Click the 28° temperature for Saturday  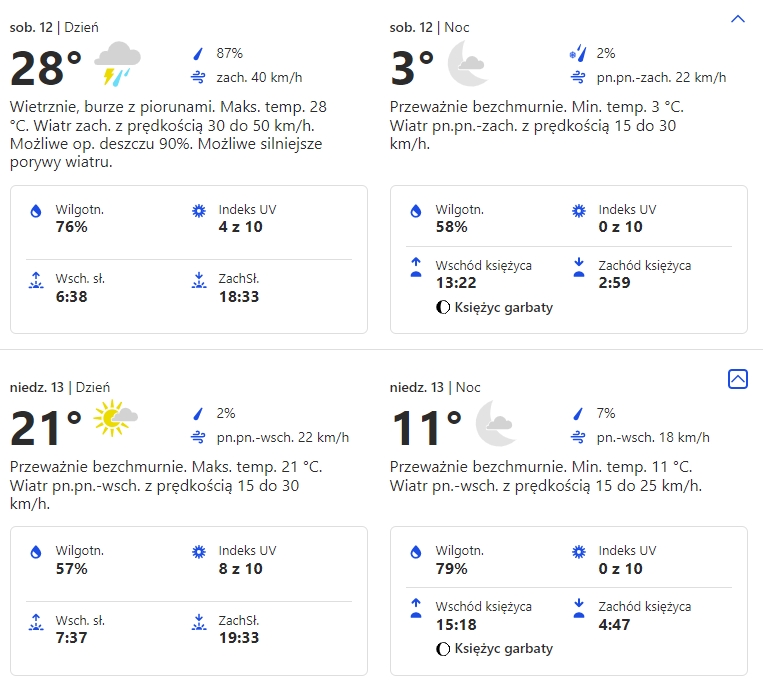click(x=46, y=69)
